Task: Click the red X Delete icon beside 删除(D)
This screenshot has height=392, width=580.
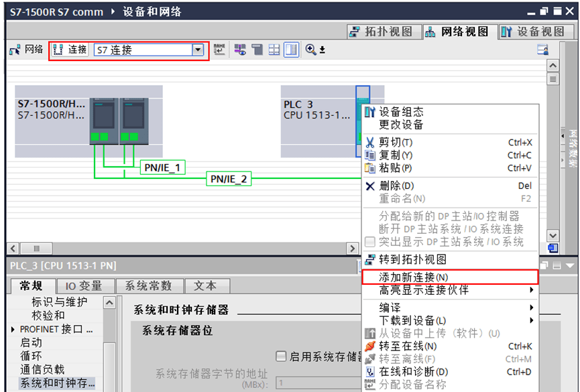Action: [x=370, y=186]
